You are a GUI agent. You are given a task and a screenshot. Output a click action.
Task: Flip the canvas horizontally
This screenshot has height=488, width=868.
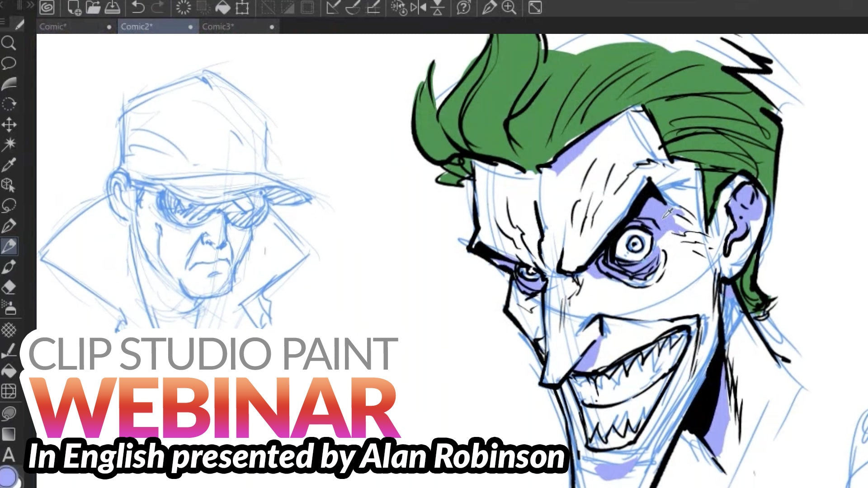(418, 7)
